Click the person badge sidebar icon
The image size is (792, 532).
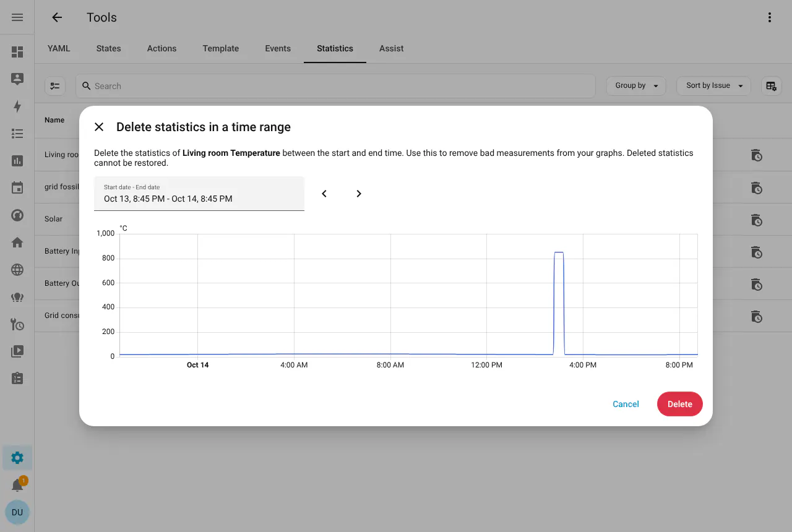(x=17, y=79)
